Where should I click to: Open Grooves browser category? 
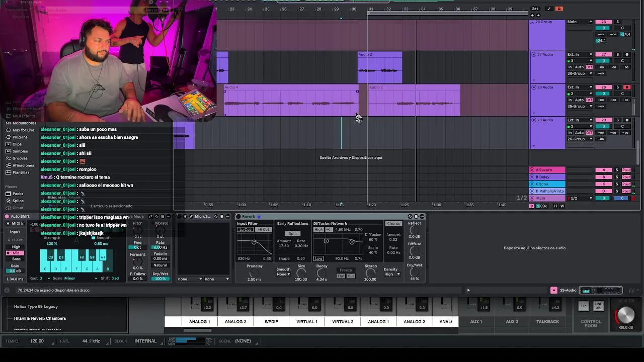[x=20, y=158]
